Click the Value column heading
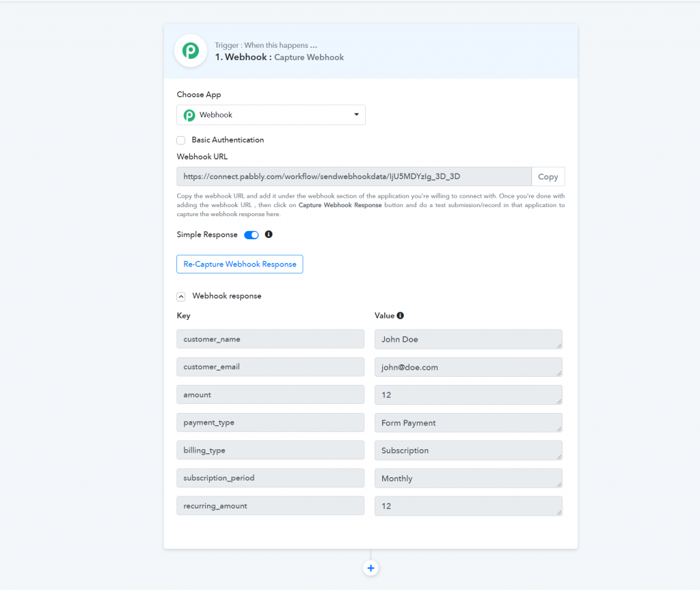700x590 pixels. [384, 316]
